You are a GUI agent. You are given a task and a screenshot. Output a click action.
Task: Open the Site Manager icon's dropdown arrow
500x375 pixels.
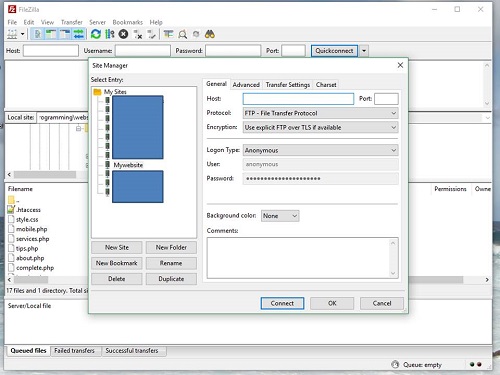23,34
